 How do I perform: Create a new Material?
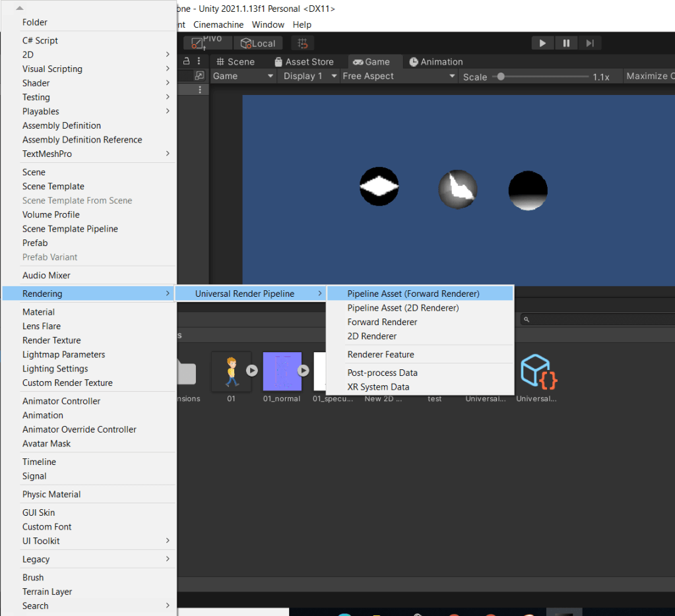pos(90,312)
